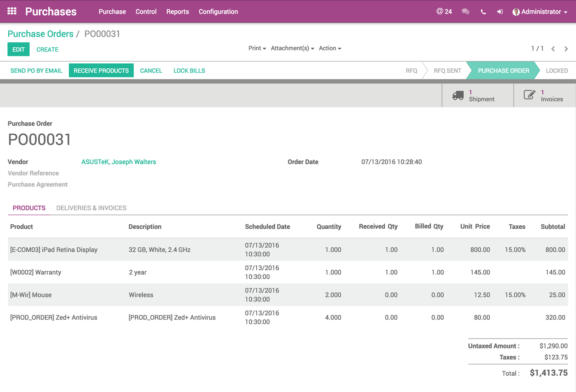Open the Invoices smart button pencil icon
The height and width of the screenshot is (392, 576).
tap(530, 95)
